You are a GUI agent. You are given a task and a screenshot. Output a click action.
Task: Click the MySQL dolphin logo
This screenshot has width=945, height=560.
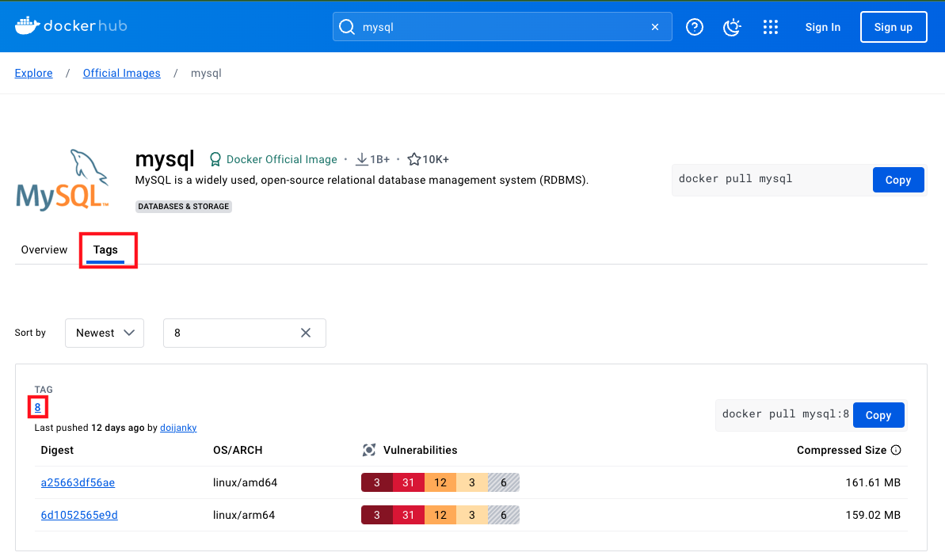pos(62,180)
